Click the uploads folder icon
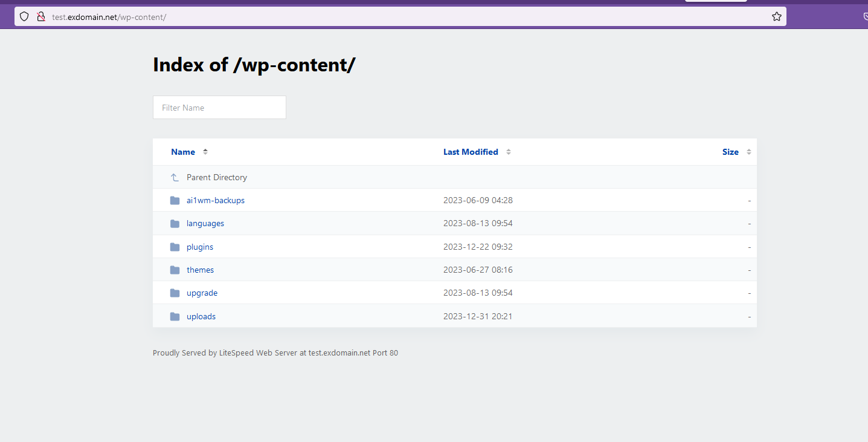The image size is (868, 442). (175, 317)
